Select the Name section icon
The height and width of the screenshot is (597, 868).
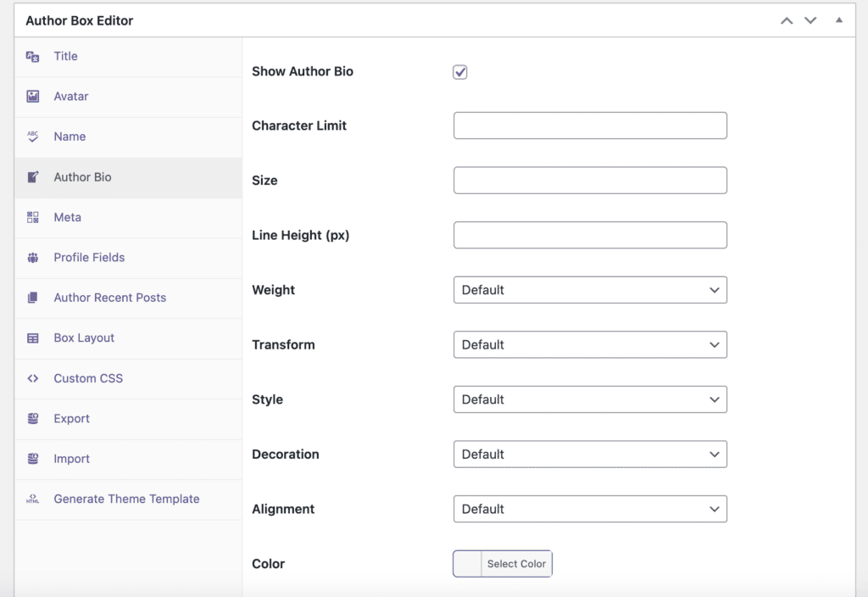tap(34, 137)
